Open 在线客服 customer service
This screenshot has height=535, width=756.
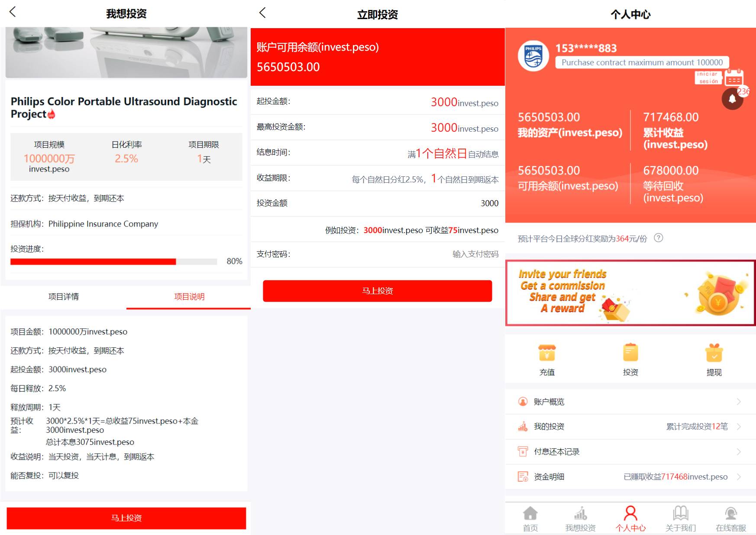731,519
